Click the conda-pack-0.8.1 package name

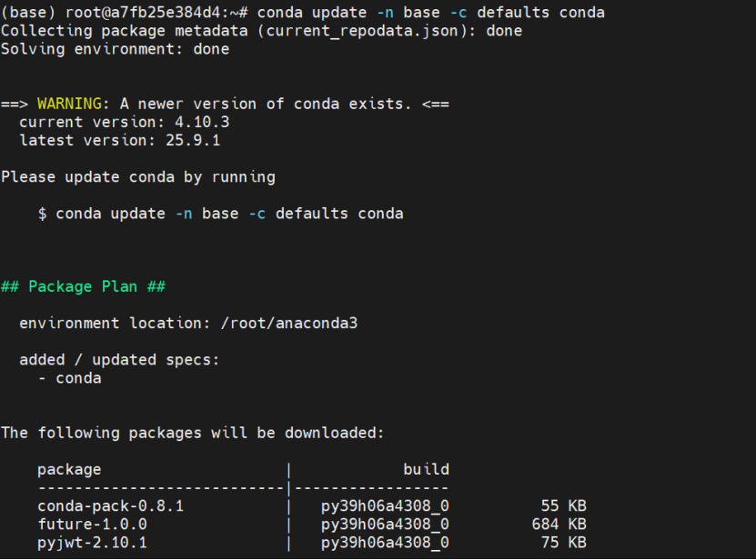click(x=110, y=505)
